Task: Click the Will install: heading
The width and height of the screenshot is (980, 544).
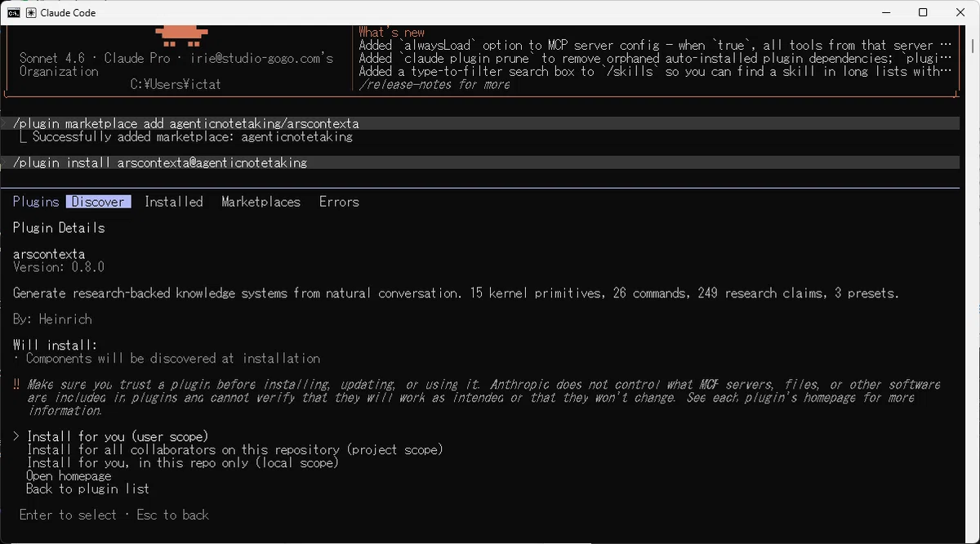Action: [x=55, y=346]
